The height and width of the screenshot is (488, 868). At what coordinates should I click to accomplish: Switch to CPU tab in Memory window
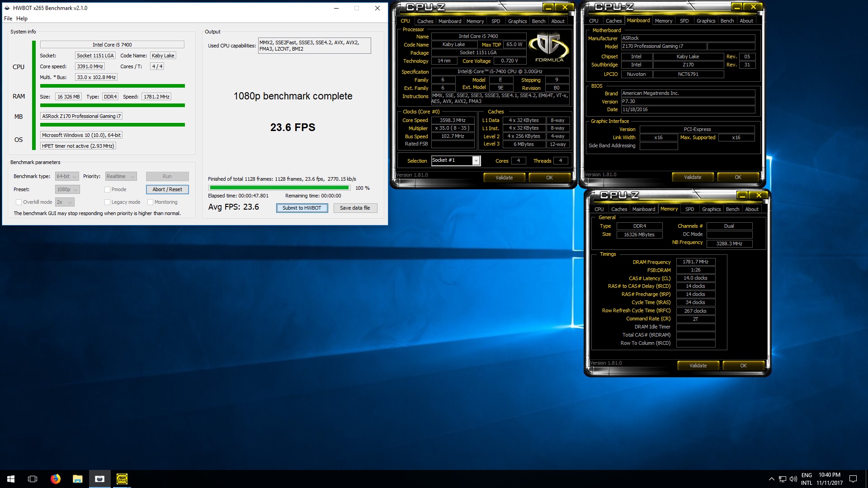tap(599, 209)
